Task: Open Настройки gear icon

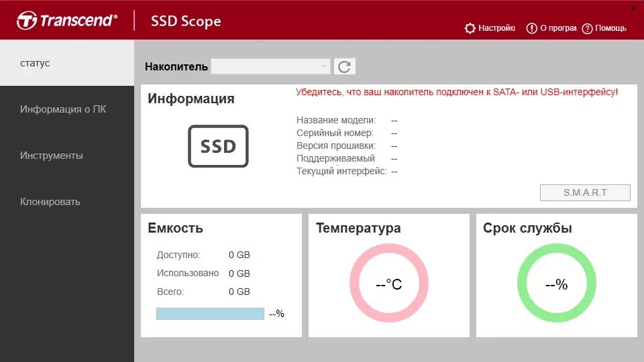Action: click(x=470, y=28)
